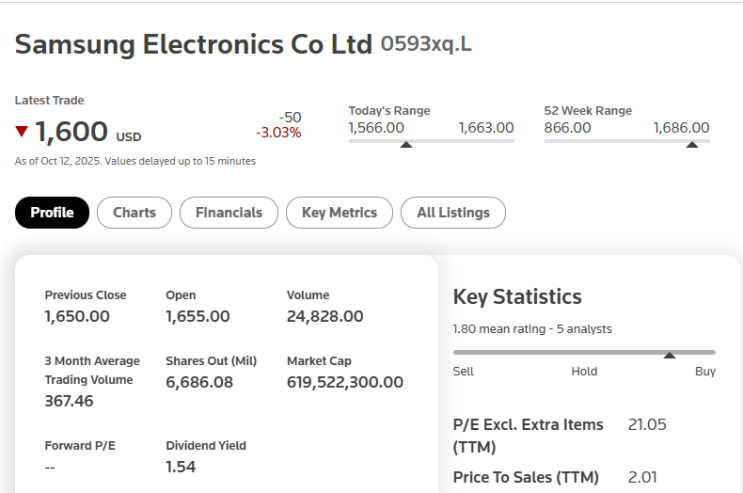743x493 pixels.
Task: Click the Market Cap label
Action: click(x=319, y=361)
